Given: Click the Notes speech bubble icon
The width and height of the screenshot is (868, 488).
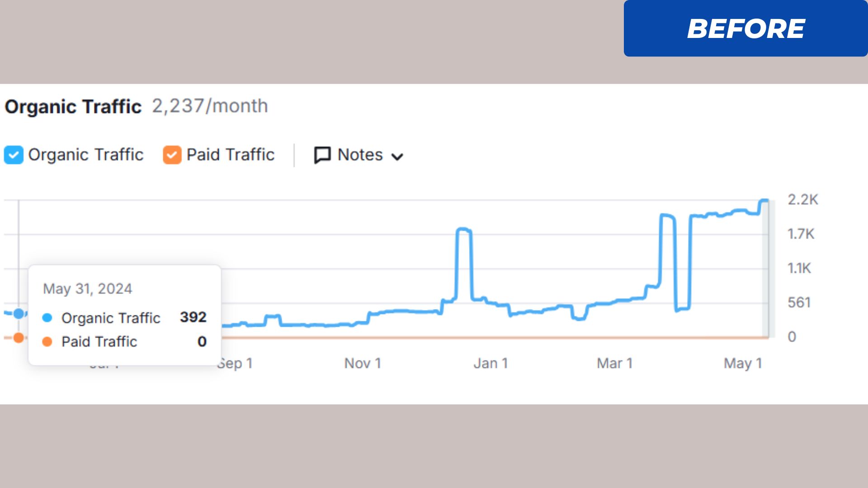Looking at the screenshot, I should point(322,155).
